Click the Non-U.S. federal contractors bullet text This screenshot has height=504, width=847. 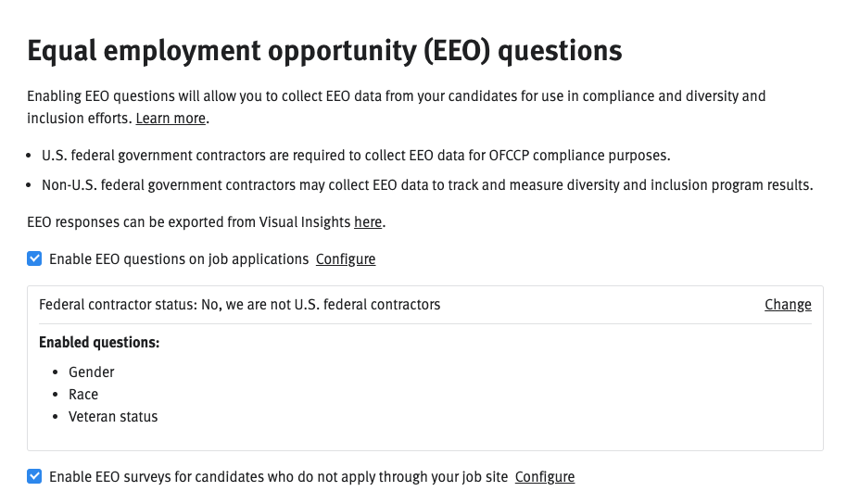tap(426, 185)
